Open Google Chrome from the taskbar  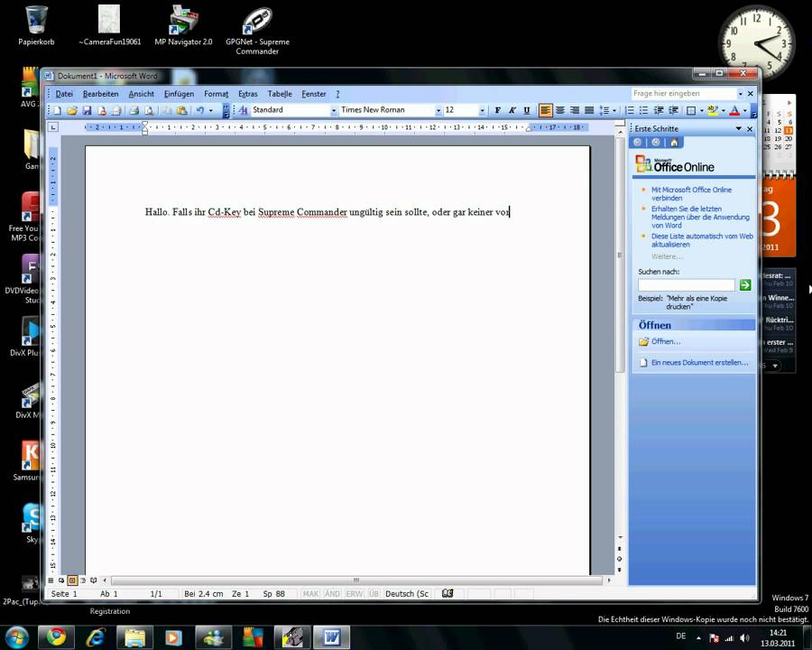pyautogui.click(x=57, y=637)
